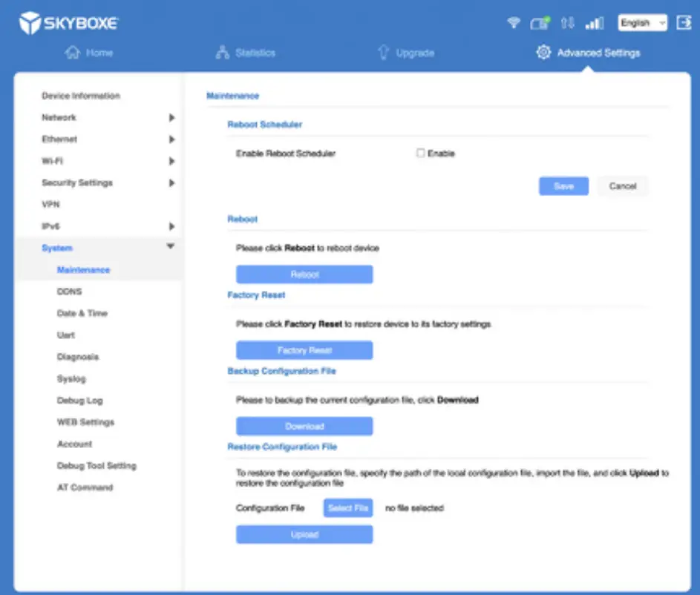
Task: Go to the Upgrade tab
Action: (x=405, y=52)
